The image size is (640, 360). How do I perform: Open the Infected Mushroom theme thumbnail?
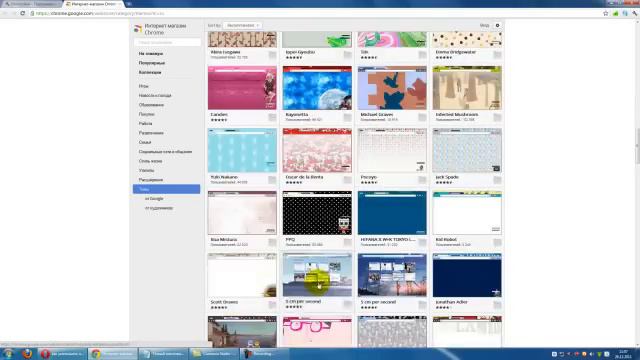click(x=467, y=88)
